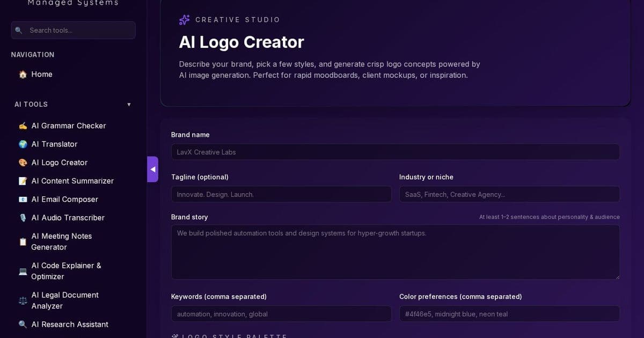Select the AI Legal Document Analyzer scales icon

23,300
